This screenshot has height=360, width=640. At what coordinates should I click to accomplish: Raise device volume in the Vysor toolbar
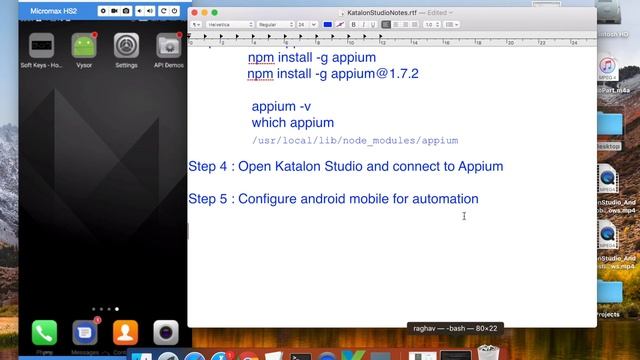pyautogui.click(x=150, y=11)
